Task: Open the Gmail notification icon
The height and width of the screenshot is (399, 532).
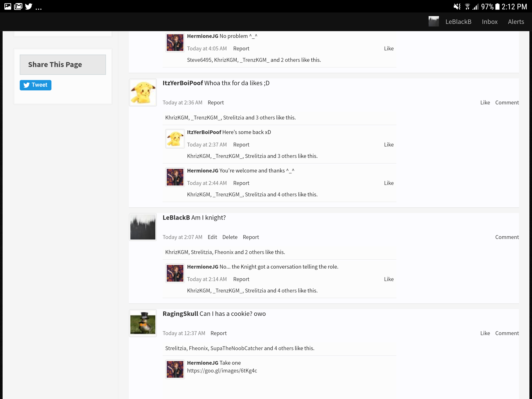Action: click(18, 6)
